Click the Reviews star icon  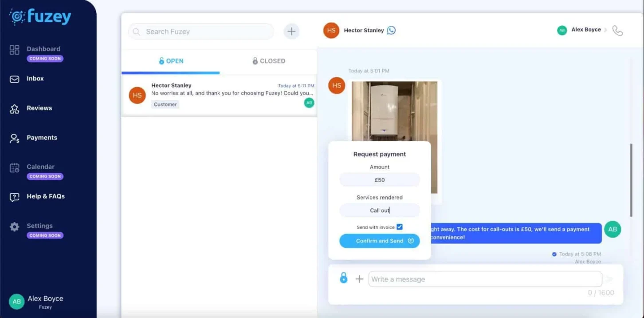(x=15, y=109)
